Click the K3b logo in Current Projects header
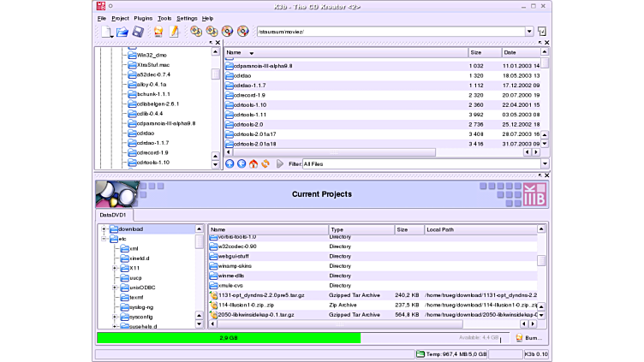This screenshot has width=644, height=362. (534, 194)
